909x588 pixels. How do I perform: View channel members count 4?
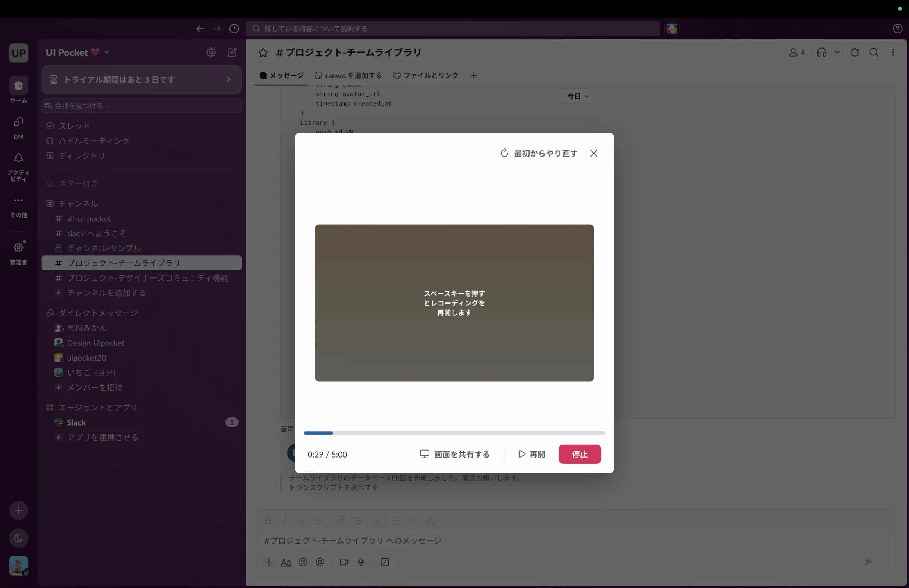[797, 52]
